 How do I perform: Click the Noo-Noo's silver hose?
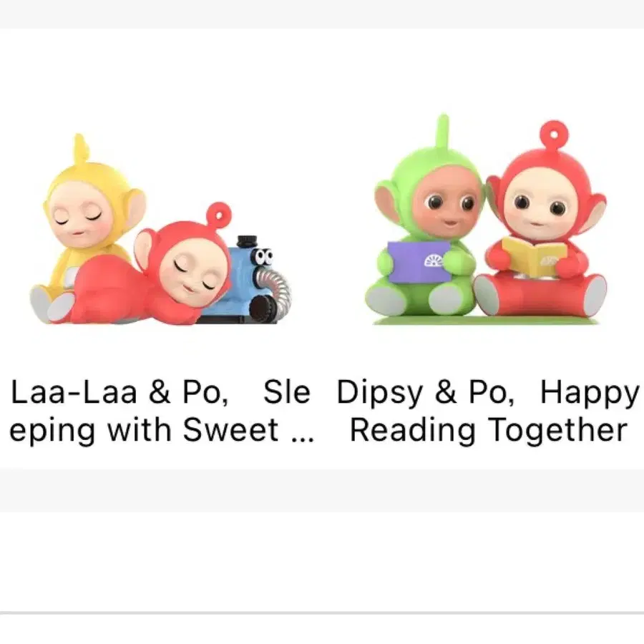click(x=274, y=288)
